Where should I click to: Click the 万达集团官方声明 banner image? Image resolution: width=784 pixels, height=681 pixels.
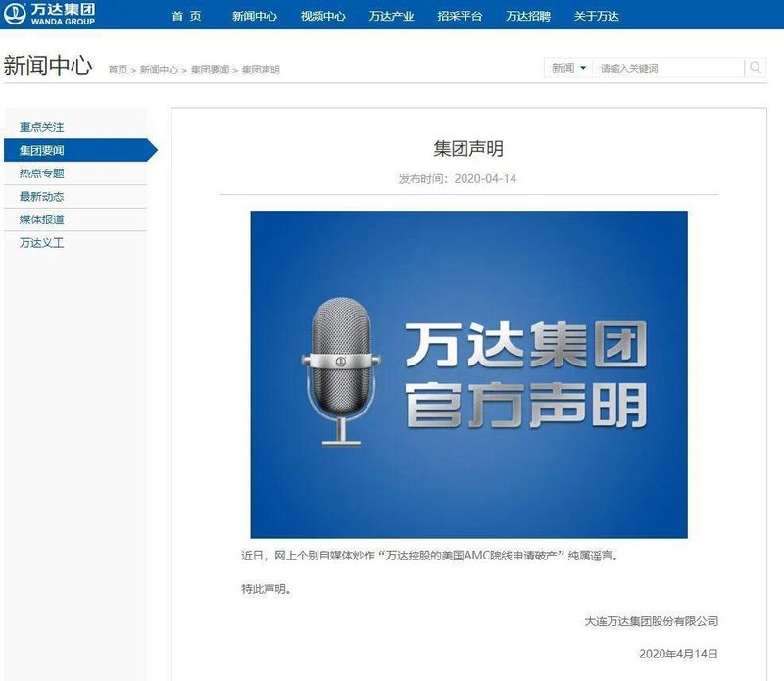point(469,374)
